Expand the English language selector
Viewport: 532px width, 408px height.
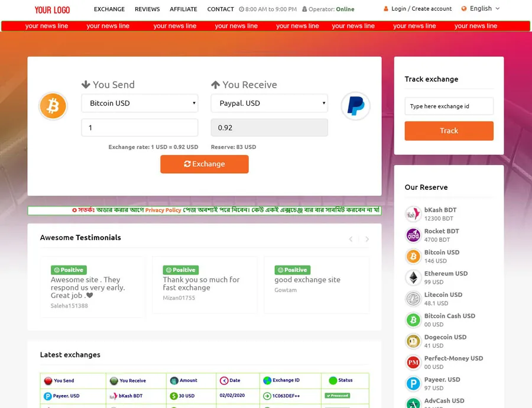click(481, 9)
